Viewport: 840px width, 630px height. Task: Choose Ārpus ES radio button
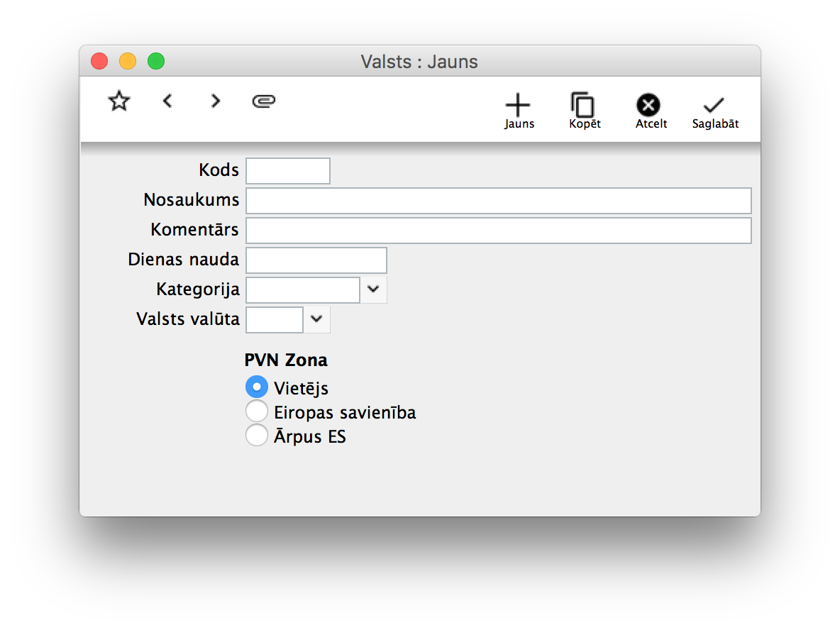[x=257, y=436]
